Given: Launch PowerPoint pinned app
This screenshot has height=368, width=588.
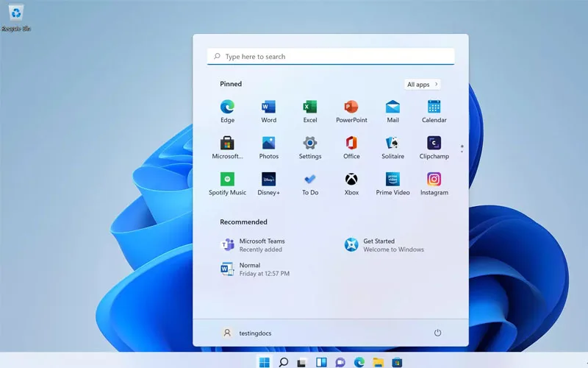Looking at the screenshot, I should click(x=351, y=111).
